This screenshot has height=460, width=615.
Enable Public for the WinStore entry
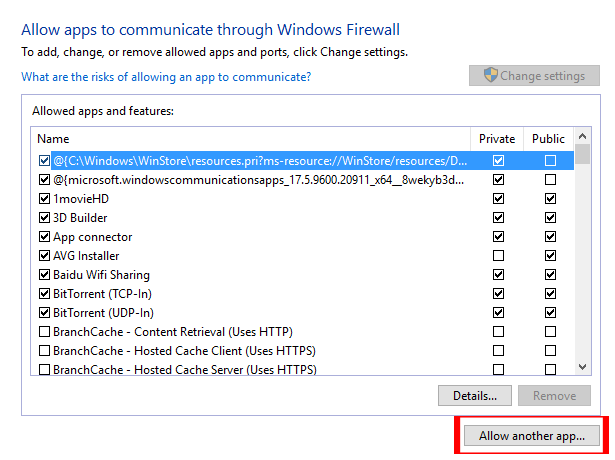(x=550, y=161)
